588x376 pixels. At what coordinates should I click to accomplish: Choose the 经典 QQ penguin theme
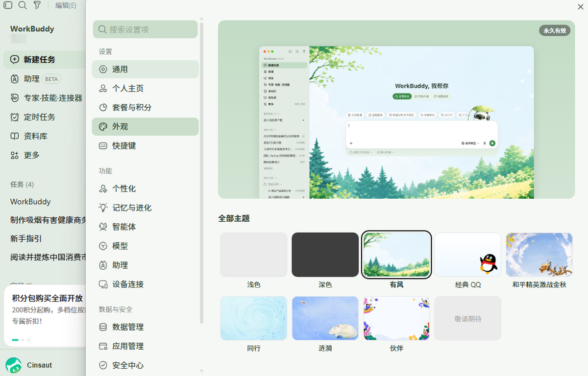tap(468, 255)
